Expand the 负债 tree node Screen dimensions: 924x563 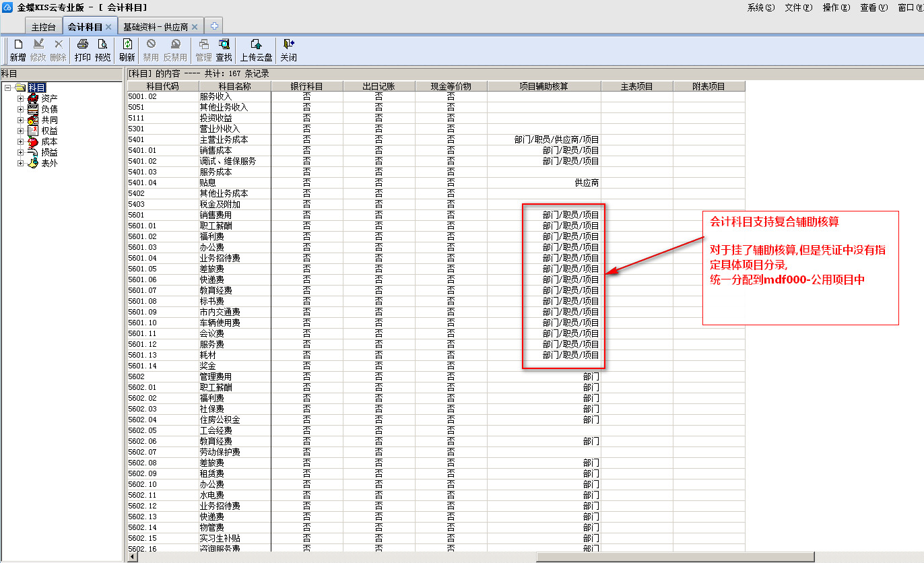pos(20,109)
